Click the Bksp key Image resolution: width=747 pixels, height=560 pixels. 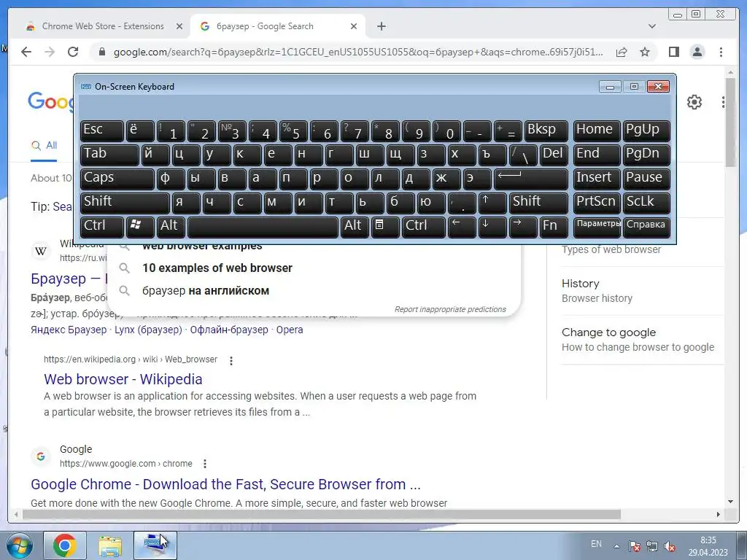pos(546,130)
